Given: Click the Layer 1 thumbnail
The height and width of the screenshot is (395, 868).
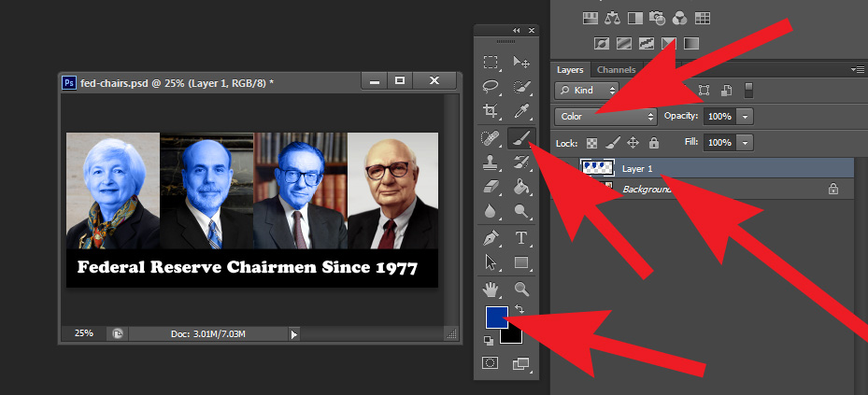Looking at the screenshot, I should coord(597,168).
